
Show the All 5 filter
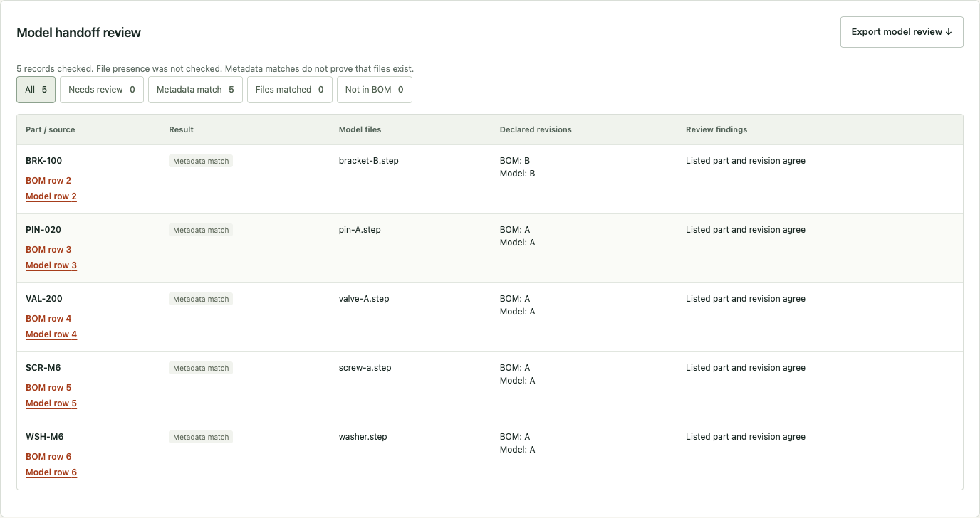[36, 90]
